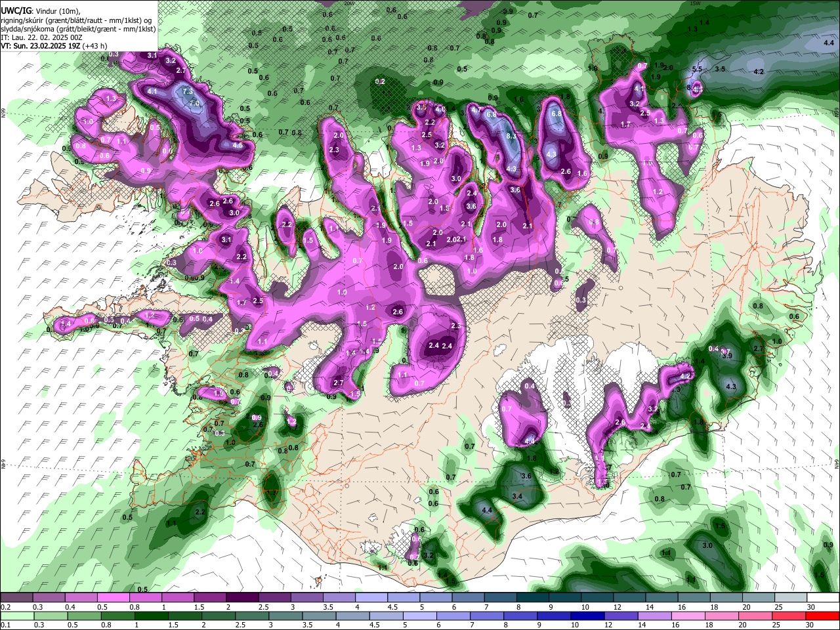840x630 pixels.
Task: Click the '3.9' precipitation value on the map
Action: pyautogui.click(x=727, y=355)
